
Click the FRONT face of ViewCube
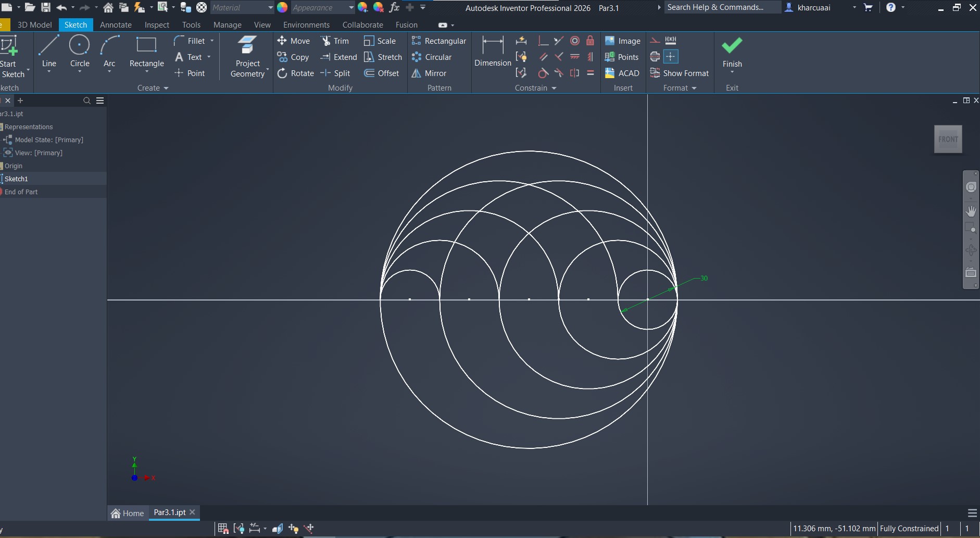coord(948,139)
